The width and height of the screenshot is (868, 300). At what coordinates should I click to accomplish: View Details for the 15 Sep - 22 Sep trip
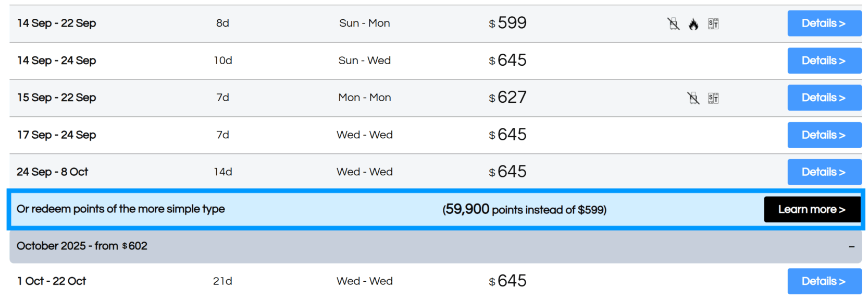tap(824, 98)
